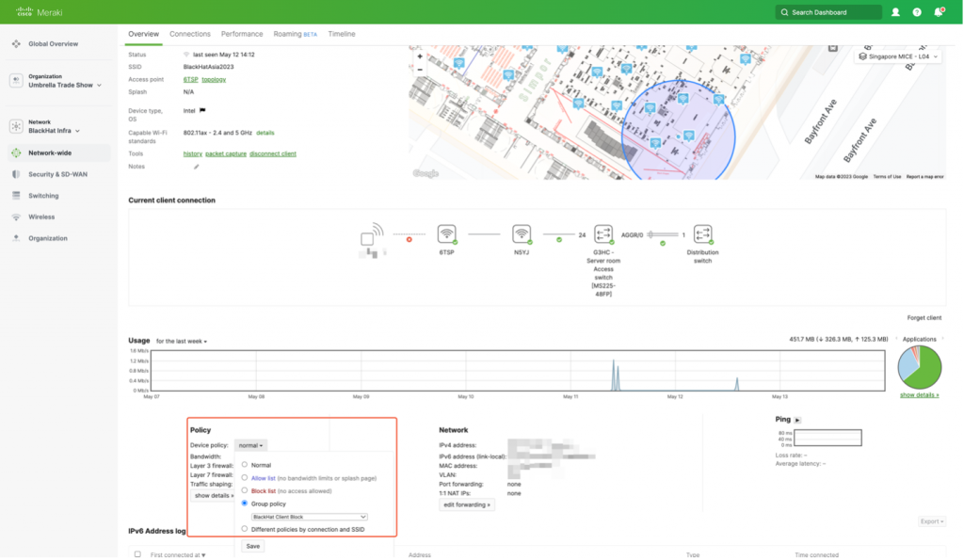
Task: Click the Distribution switch icon
Action: coord(701,234)
